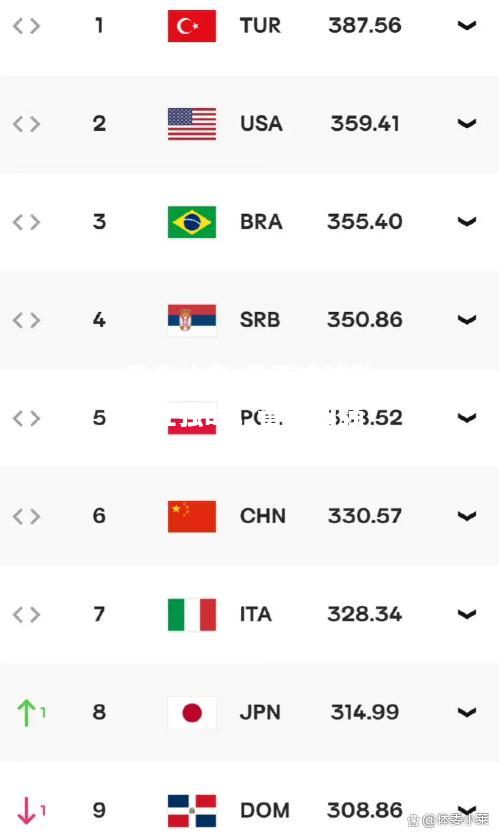Click the Turkey flag icon
The width and height of the screenshot is (499, 838).
point(192,26)
